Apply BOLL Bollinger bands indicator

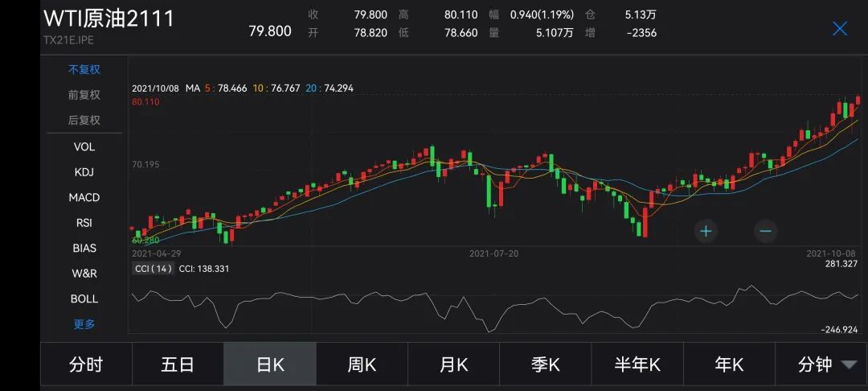point(84,298)
